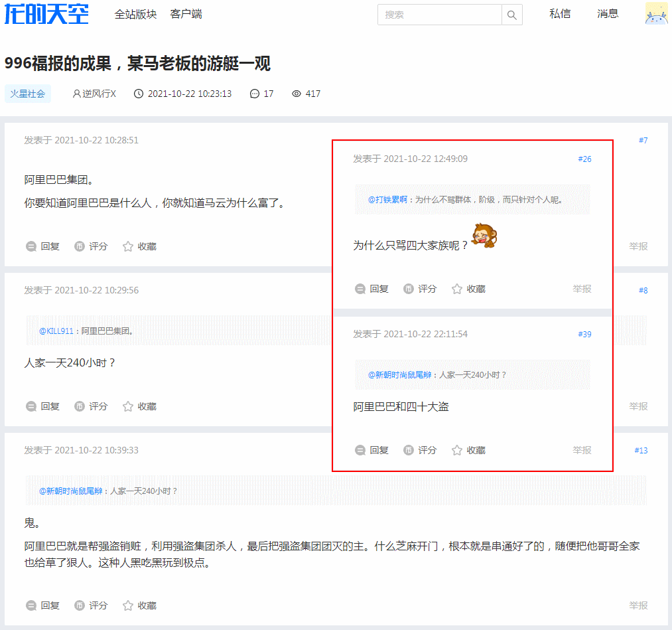Click timestamp 2021-10-22 22:11:54
672x630 pixels.
426,334
